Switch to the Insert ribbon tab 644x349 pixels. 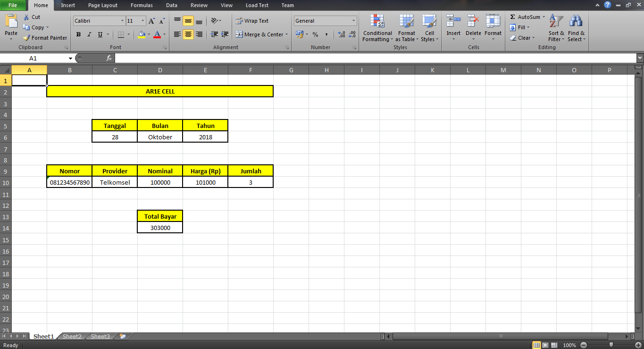point(68,5)
